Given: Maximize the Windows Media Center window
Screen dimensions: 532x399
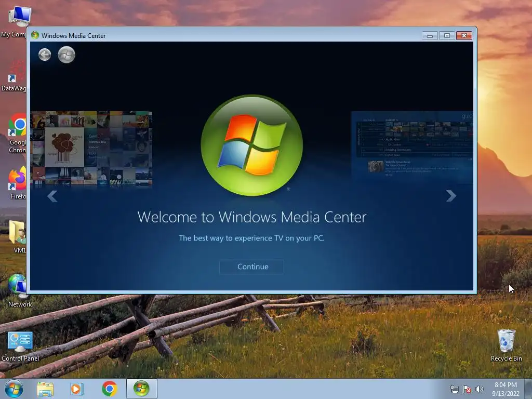Looking at the screenshot, I should pos(447,36).
